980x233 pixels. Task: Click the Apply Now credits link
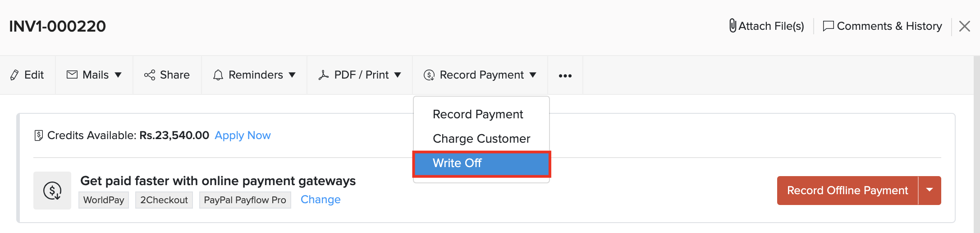point(243,135)
